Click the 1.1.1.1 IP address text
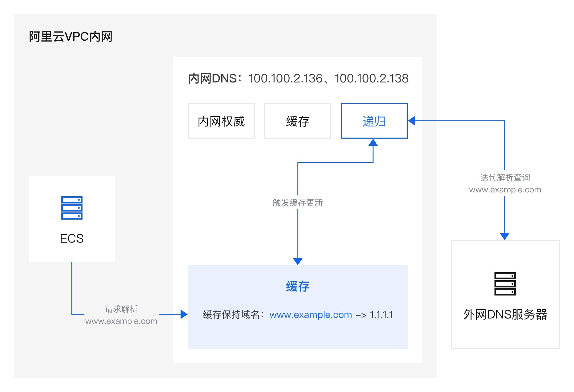574x392 pixels. tap(381, 315)
